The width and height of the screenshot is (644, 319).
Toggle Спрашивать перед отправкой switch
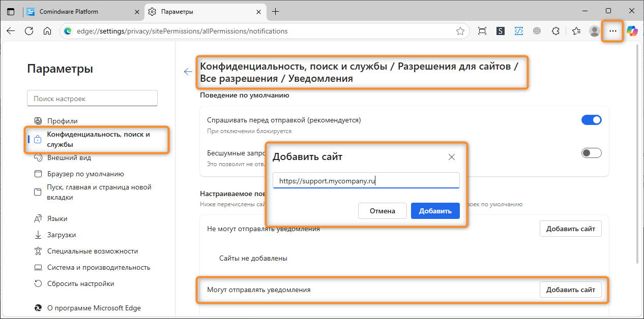[x=591, y=120]
